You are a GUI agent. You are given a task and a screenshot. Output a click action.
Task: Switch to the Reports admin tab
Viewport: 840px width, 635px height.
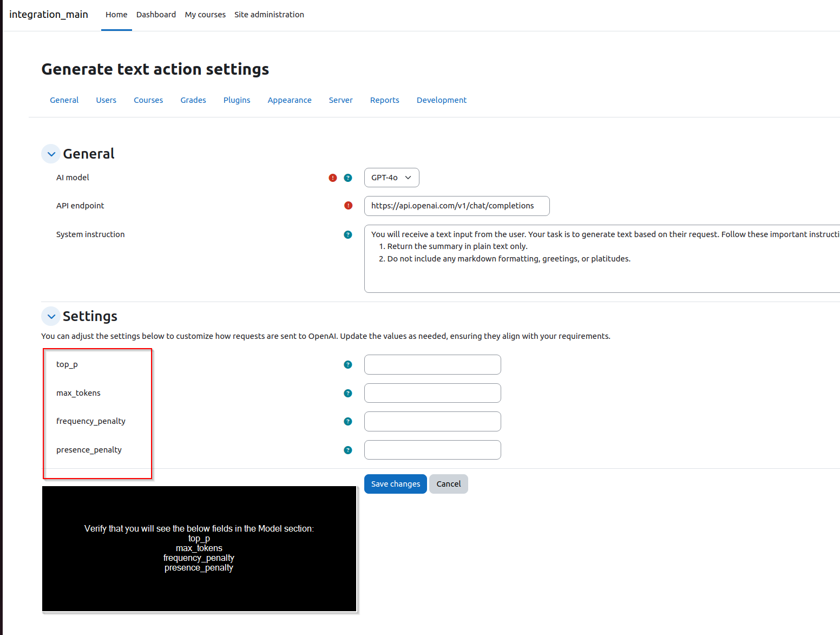click(384, 100)
